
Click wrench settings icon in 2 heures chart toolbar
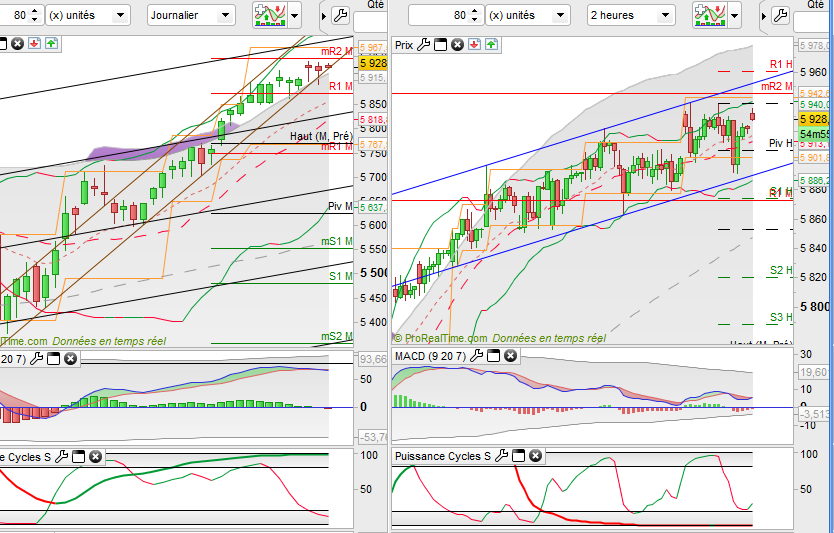(x=780, y=15)
